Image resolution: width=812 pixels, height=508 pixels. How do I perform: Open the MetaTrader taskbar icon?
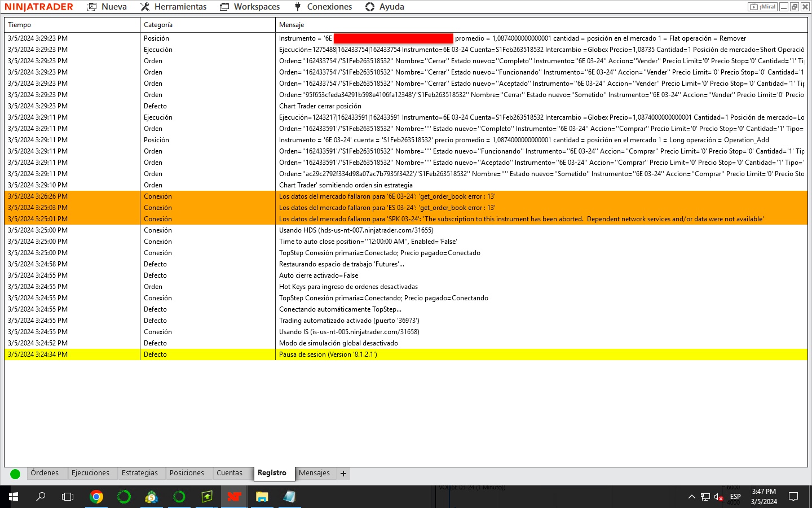pyautogui.click(x=151, y=497)
